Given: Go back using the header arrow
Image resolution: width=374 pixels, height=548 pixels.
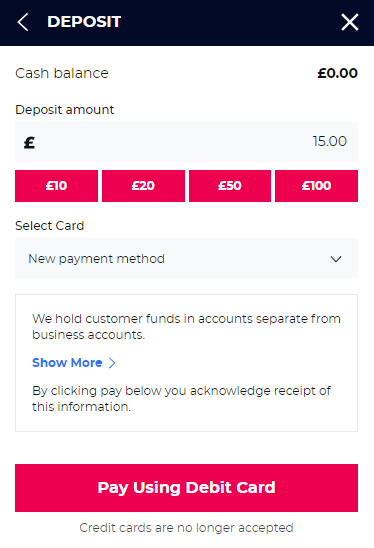Looking at the screenshot, I should (23, 22).
